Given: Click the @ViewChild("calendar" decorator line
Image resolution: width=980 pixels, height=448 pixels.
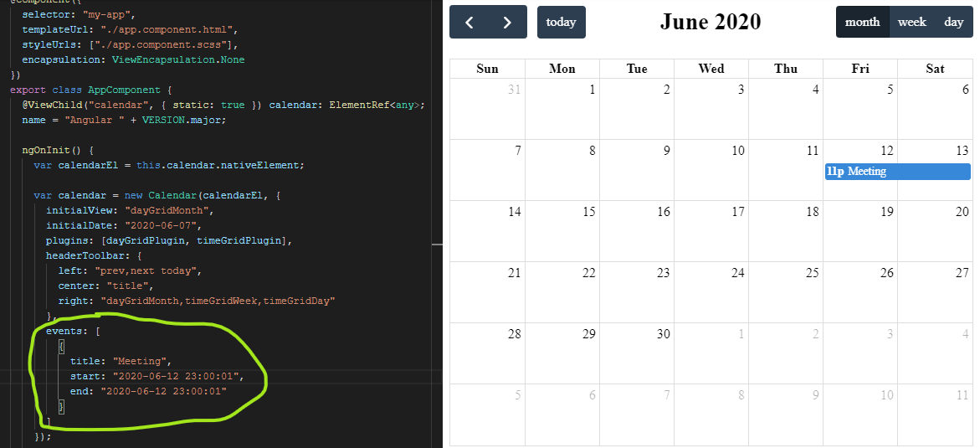Looking at the screenshot, I should [223, 106].
